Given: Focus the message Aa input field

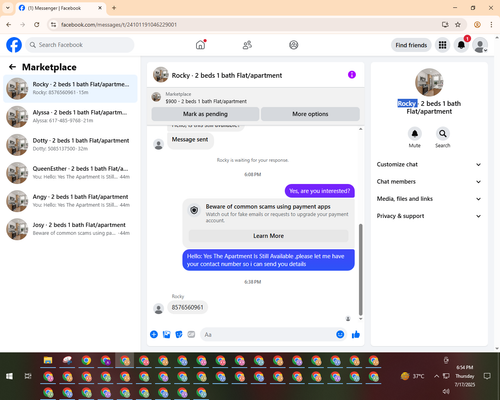Looking at the screenshot, I should click(268, 334).
